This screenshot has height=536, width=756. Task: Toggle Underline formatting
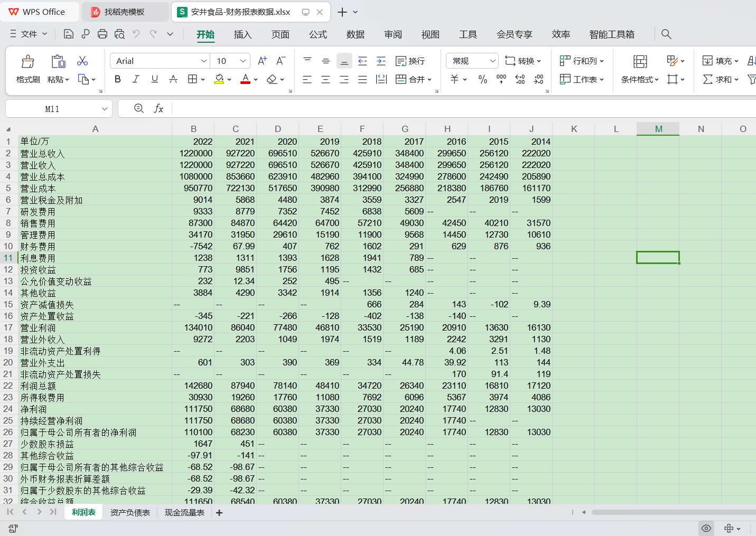154,79
